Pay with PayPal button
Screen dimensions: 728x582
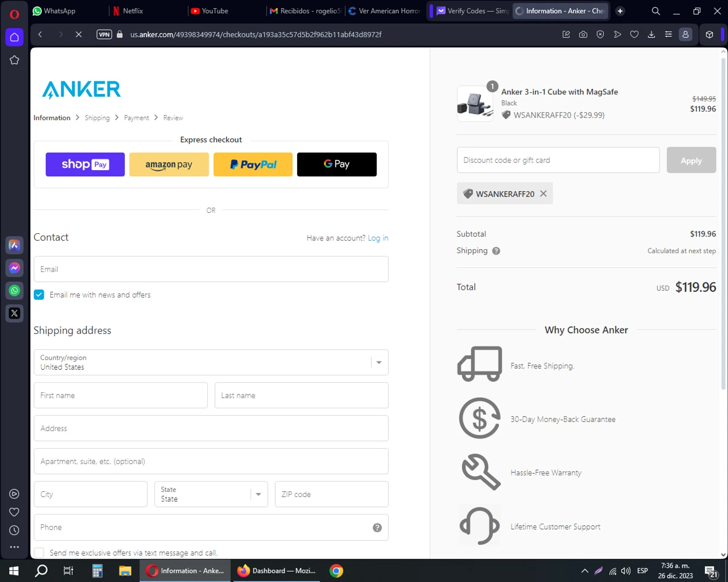click(253, 164)
